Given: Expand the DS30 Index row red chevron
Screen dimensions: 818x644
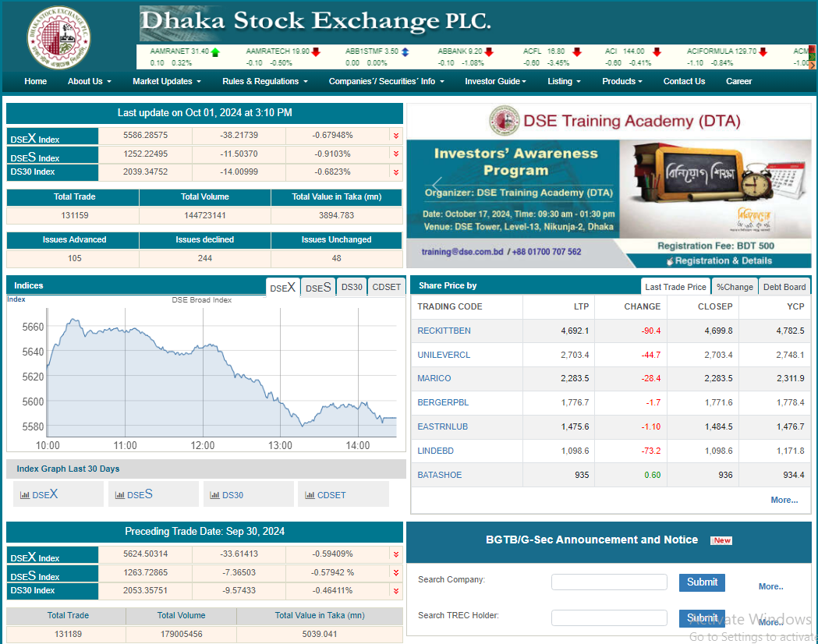Looking at the screenshot, I should click(396, 172).
